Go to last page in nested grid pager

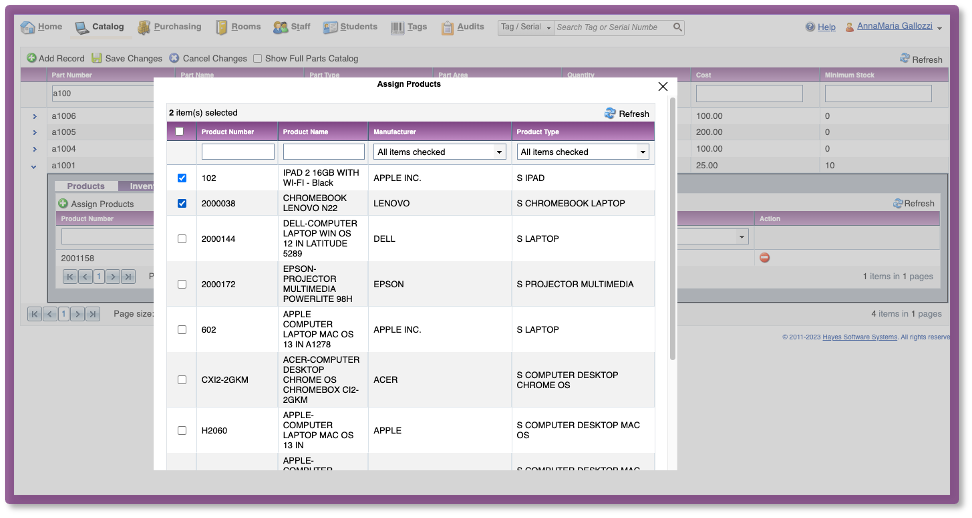click(128, 277)
